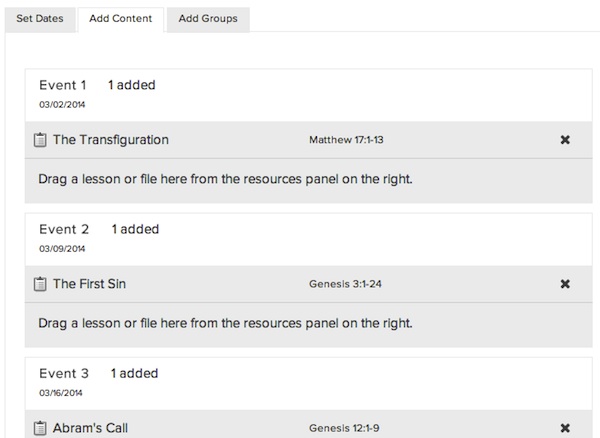Click clipboard icon beside The Transfiguration
Screen dimensions: 600x438
pyautogui.click(x=41, y=140)
